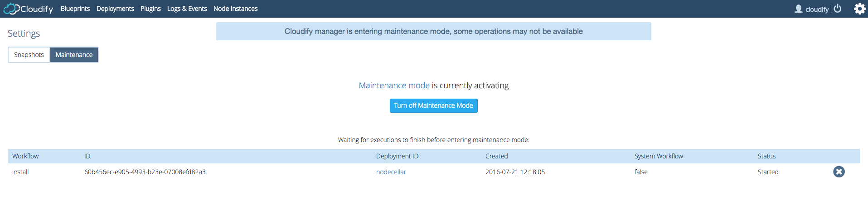The image size is (868, 210).
Task: Open the settings gear icon
Action: pyautogui.click(x=859, y=9)
